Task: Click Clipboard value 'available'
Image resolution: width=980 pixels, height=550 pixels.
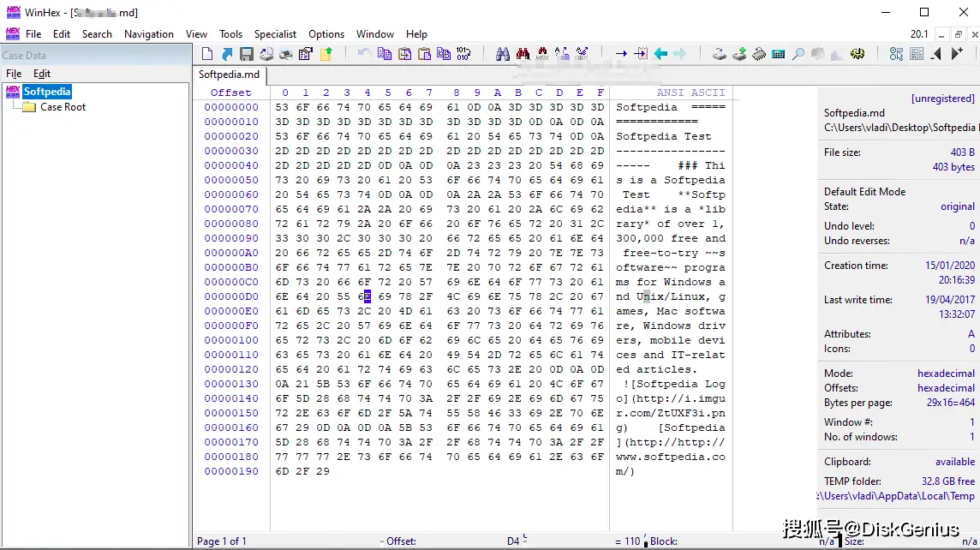Action: coord(955,462)
